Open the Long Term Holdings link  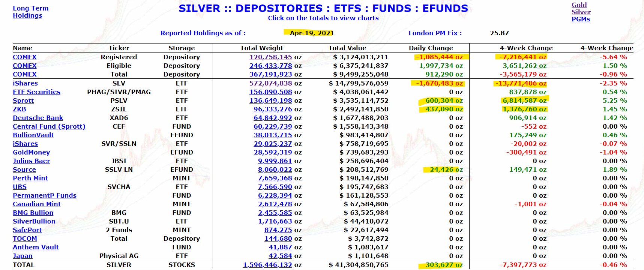(x=30, y=12)
